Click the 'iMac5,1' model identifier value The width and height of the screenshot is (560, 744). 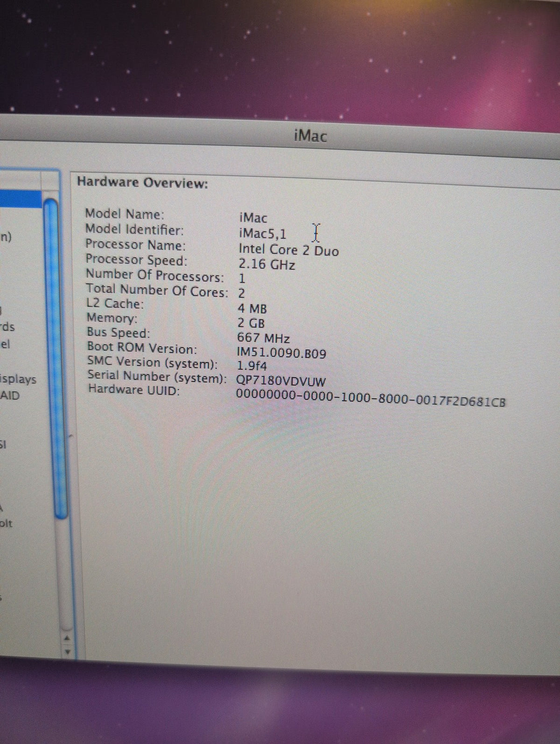262,233
